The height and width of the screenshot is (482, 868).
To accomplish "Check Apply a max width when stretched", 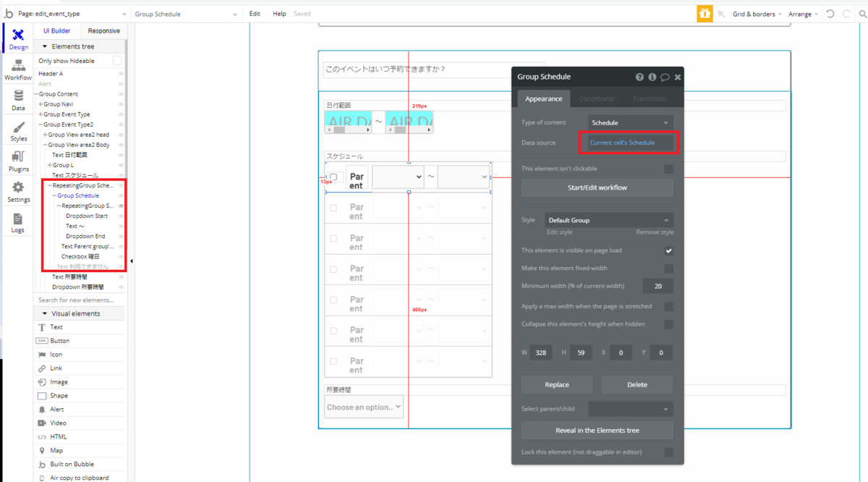I will (x=669, y=306).
